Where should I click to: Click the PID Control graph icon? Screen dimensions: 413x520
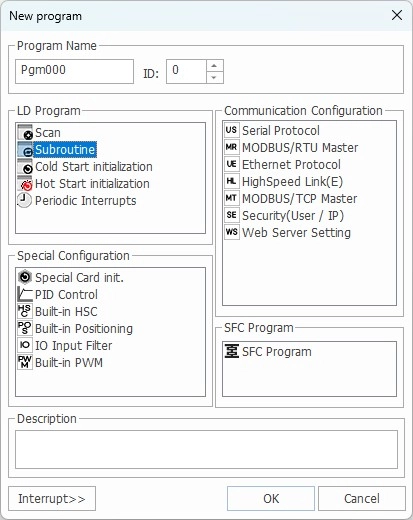(x=25, y=294)
